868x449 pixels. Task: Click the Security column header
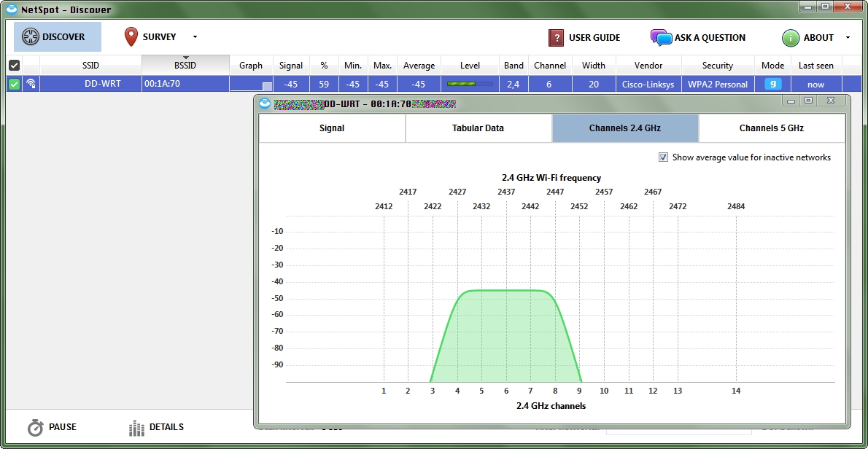point(718,66)
